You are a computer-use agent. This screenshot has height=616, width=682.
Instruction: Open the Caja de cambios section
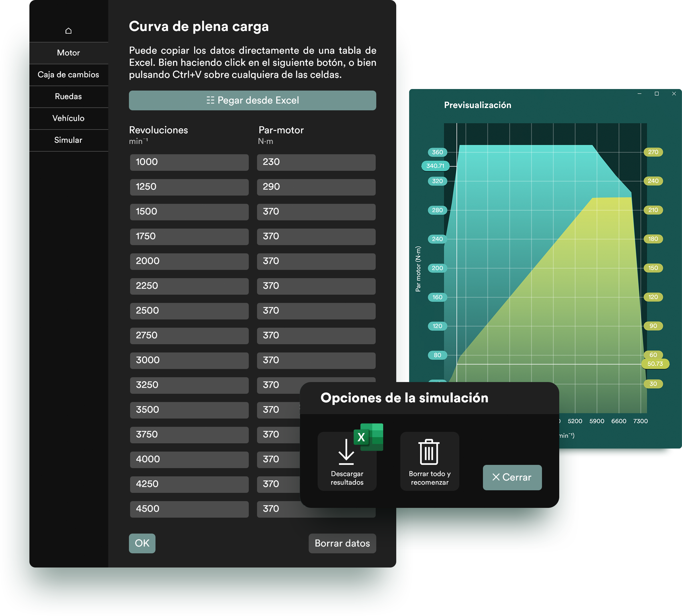(69, 75)
